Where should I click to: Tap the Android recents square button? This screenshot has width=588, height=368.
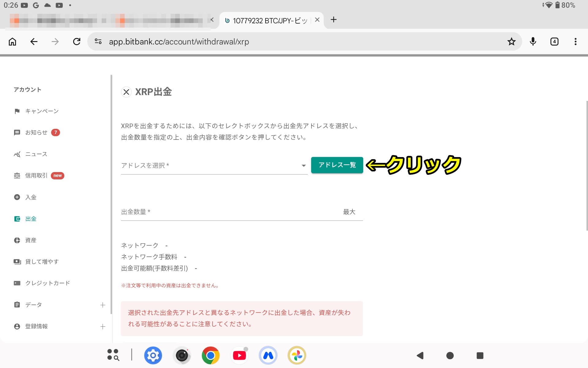pos(480,355)
